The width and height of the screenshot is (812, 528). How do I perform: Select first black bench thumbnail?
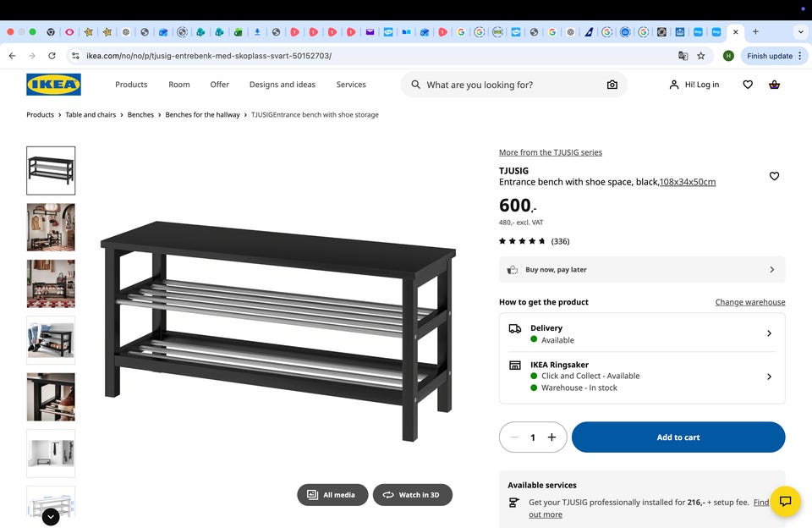(x=51, y=170)
